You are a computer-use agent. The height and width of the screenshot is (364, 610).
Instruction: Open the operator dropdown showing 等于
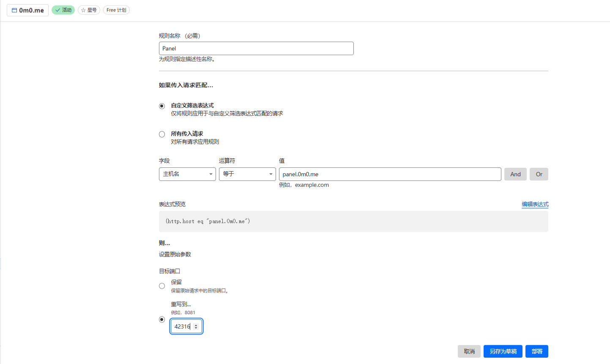click(247, 174)
